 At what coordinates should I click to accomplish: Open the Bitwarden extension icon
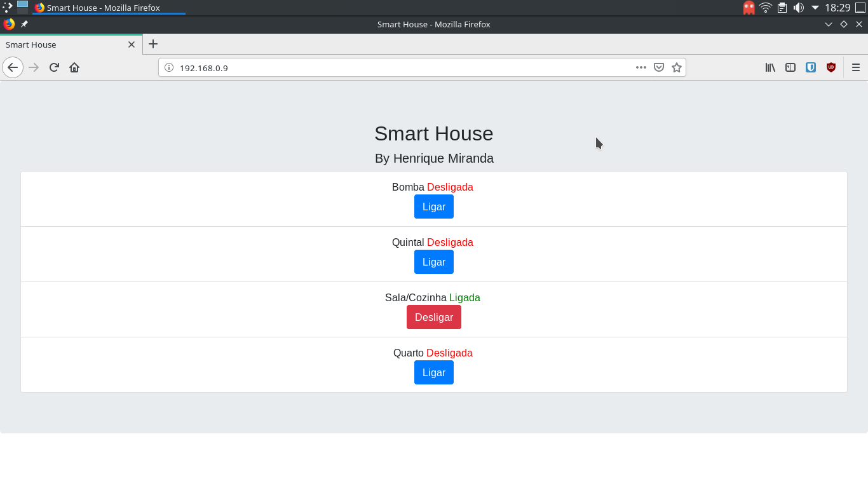[811, 67]
